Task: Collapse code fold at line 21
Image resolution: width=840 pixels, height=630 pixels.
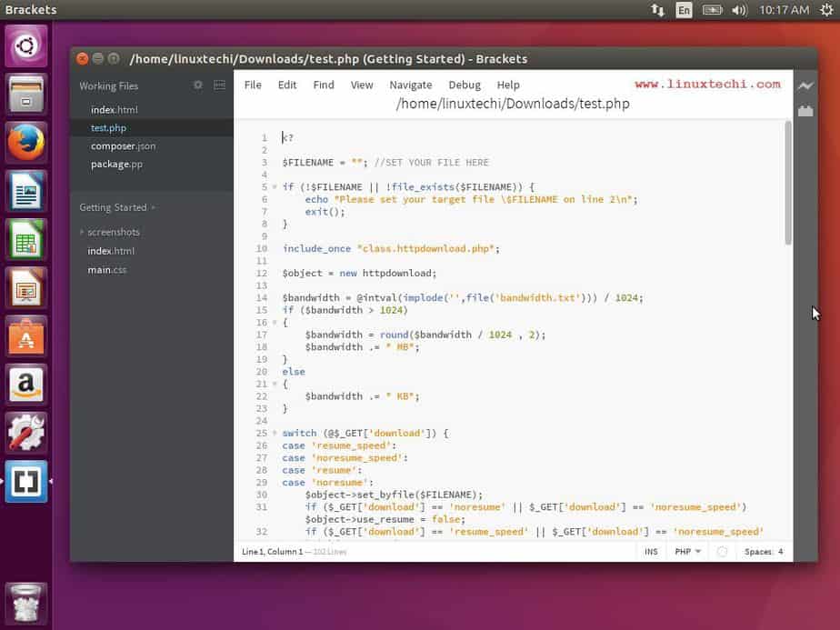Action: (275, 385)
